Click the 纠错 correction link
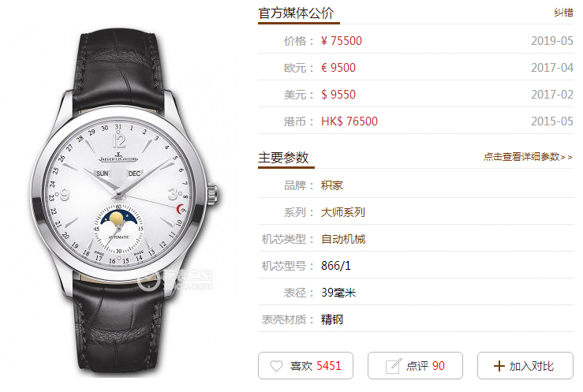Image resolution: width=583 pixels, height=392 pixels. [x=563, y=13]
